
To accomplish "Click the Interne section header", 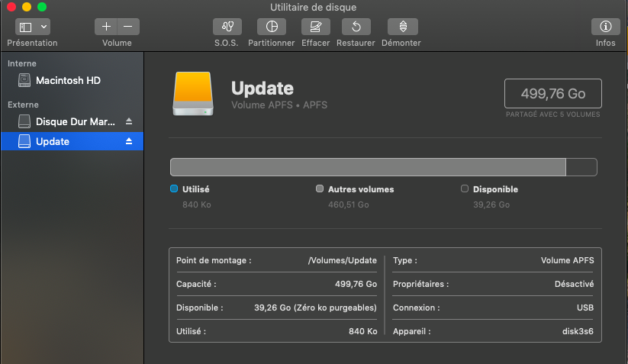I will (x=22, y=63).
